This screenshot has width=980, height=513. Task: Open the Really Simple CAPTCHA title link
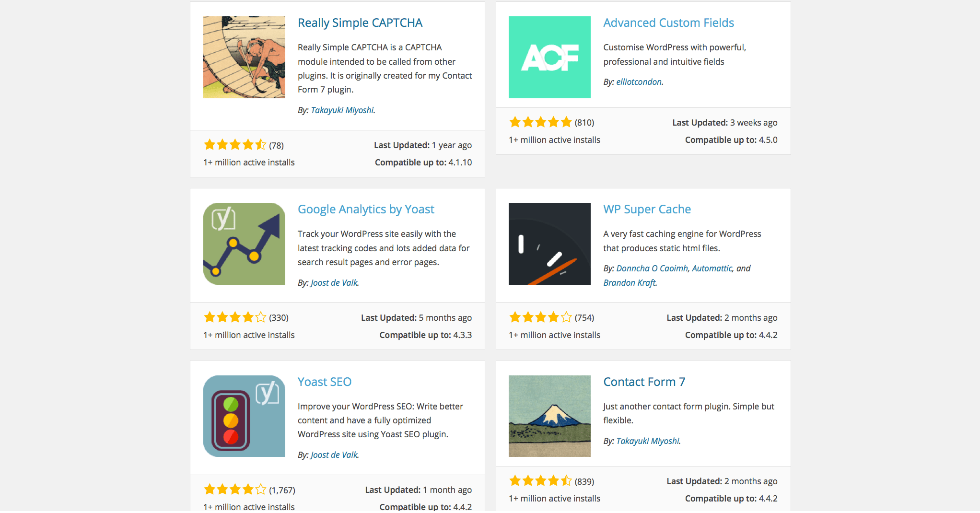360,23
